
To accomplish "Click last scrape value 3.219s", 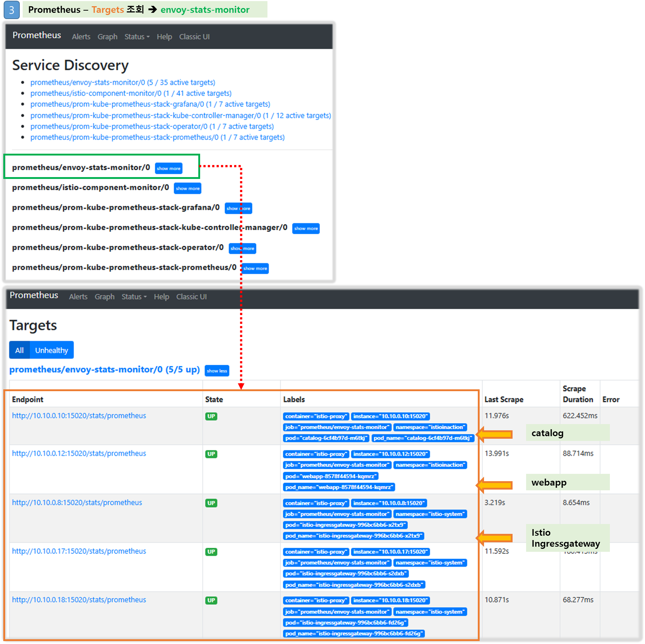I will tap(495, 502).
